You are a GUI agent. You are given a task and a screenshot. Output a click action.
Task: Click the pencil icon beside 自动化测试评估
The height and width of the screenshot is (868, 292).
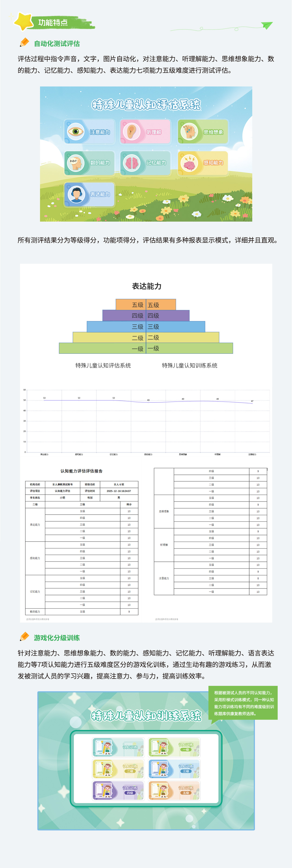click(x=24, y=43)
